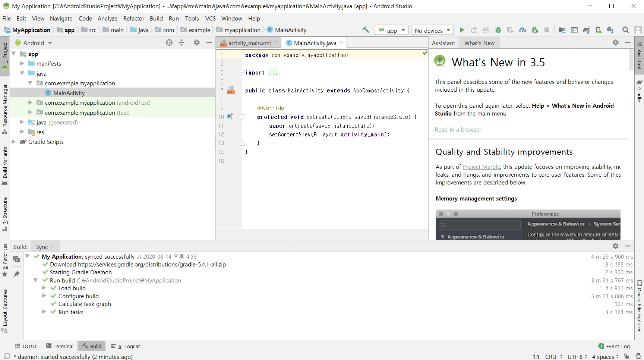Click the Project Marble link
Screen dimensions: 644x360
[x=482, y=167]
